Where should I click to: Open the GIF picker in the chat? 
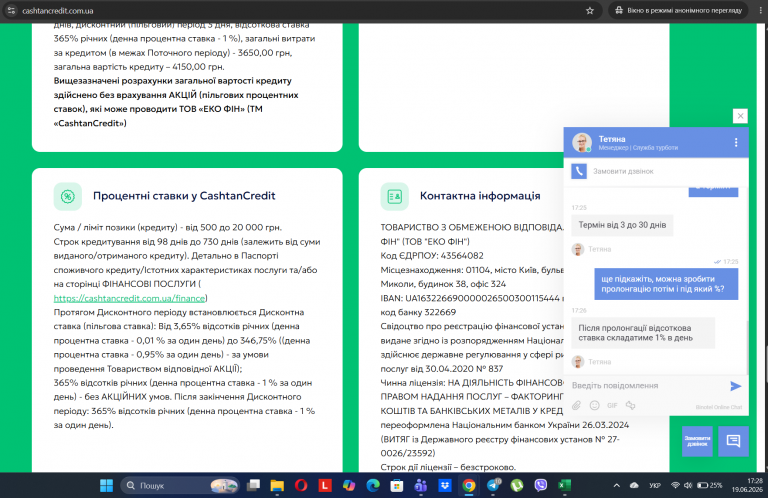coord(612,405)
